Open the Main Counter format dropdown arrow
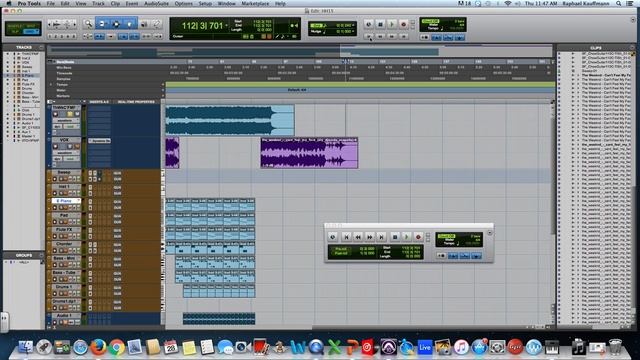640x360 pixels. tap(227, 26)
